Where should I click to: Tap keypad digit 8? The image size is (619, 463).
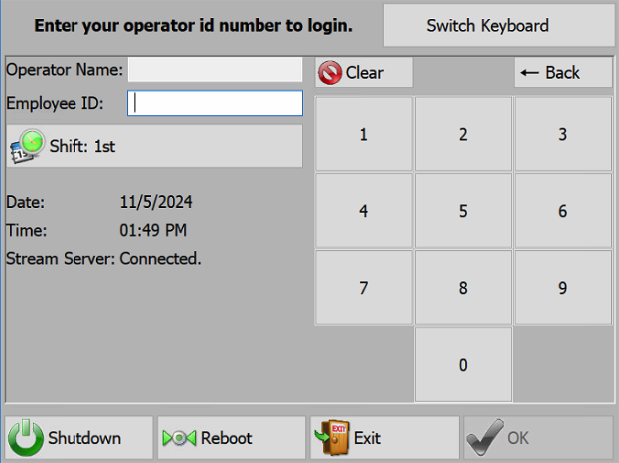tap(463, 287)
